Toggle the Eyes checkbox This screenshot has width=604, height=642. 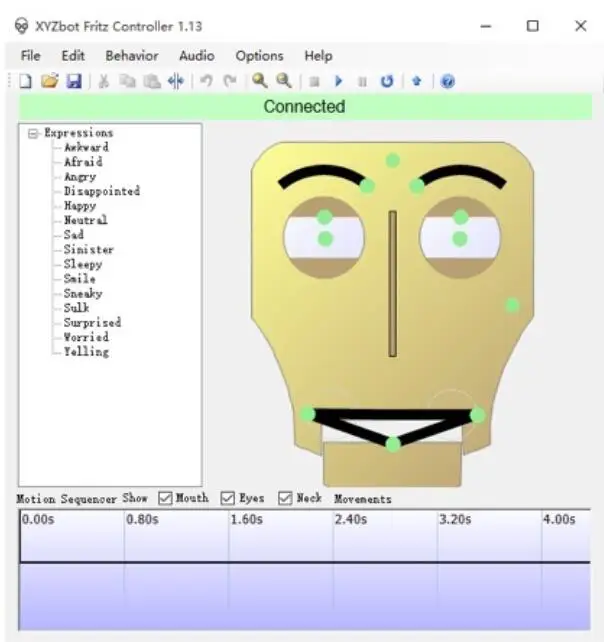tap(228, 498)
